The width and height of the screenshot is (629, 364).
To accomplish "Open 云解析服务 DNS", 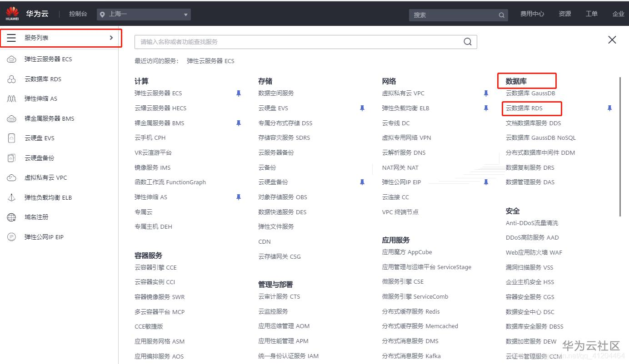I will coord(404,152).
